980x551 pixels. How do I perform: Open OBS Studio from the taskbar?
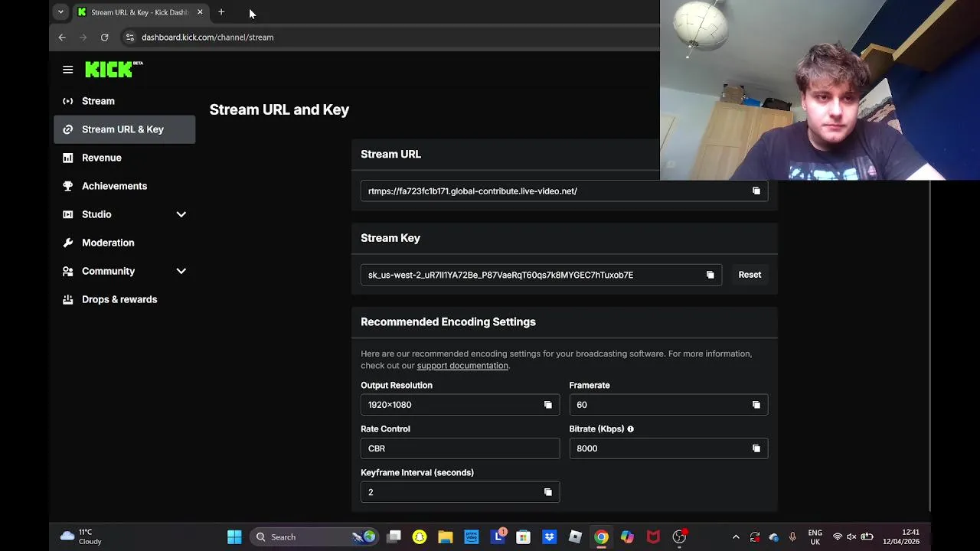point(679,537)
